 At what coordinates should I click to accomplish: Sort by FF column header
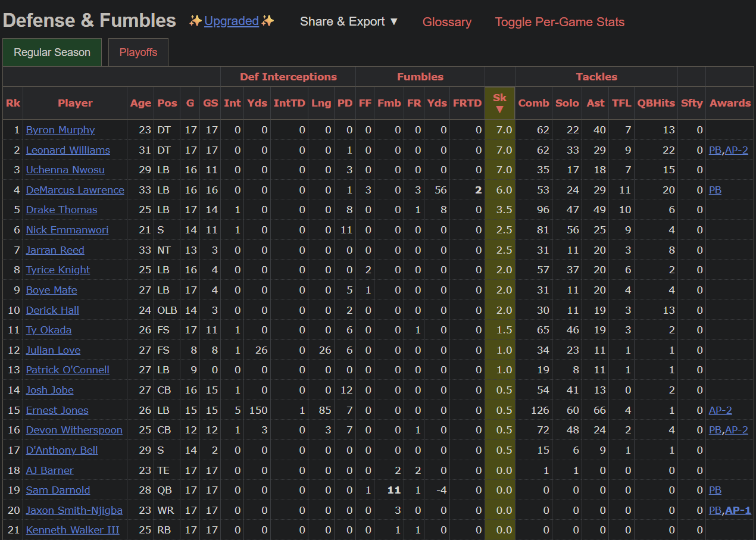(x=365, y=103)
